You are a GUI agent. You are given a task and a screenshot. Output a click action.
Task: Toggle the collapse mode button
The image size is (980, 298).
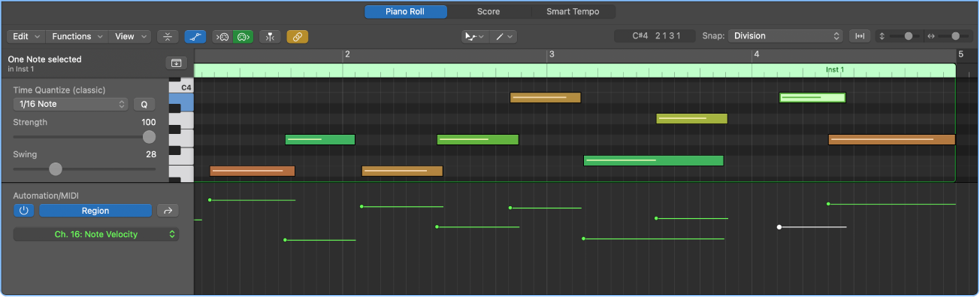tap(168, 36)
